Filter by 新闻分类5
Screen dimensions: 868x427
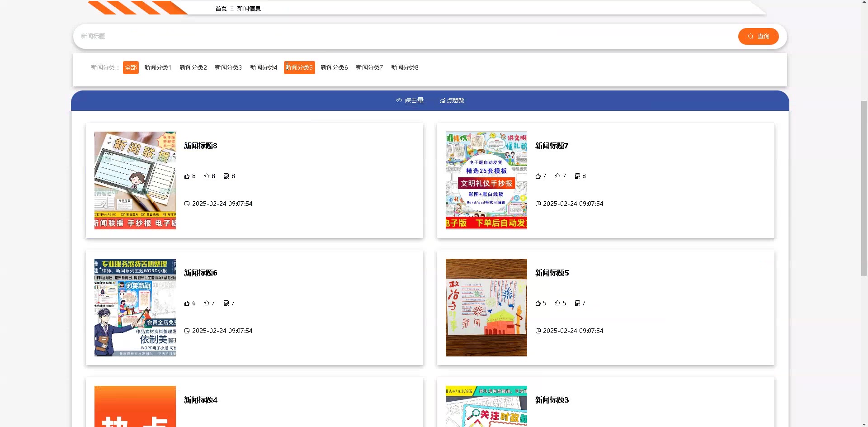tap(299, 67)
